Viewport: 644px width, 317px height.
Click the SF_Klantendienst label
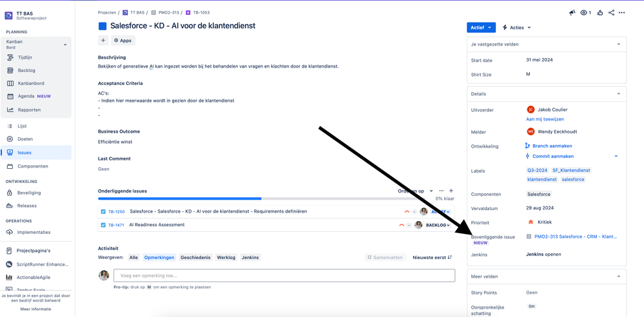coord(571,170)
